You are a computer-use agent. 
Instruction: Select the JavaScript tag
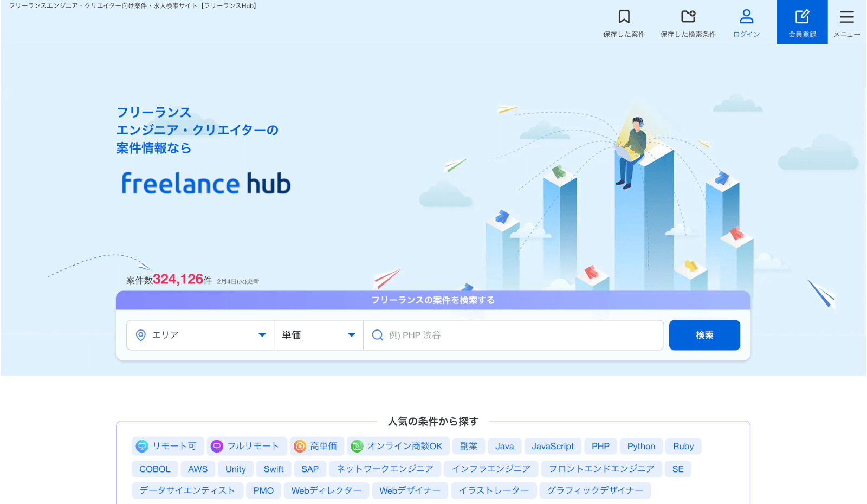point(553,446)
